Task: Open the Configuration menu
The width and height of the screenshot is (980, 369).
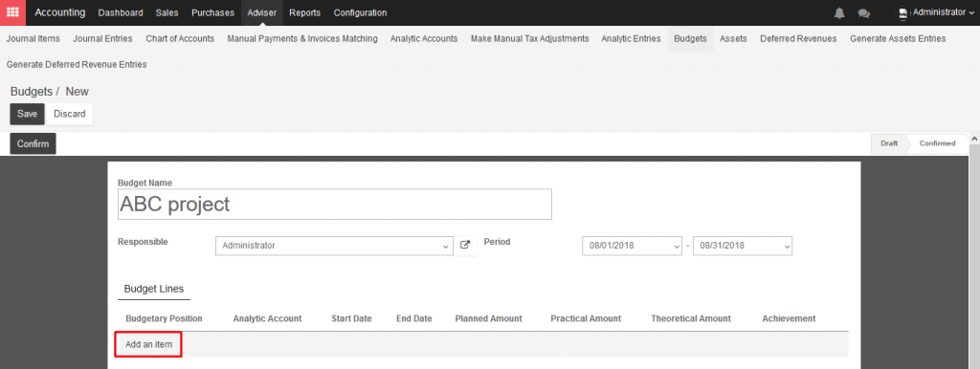Action: point(360,12)
